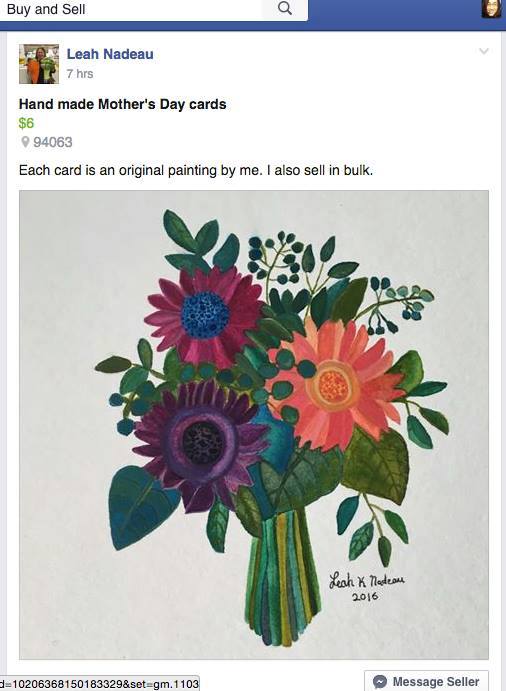
Task: Click the listing description about original paintings
Action: click(x=196, y=171)
